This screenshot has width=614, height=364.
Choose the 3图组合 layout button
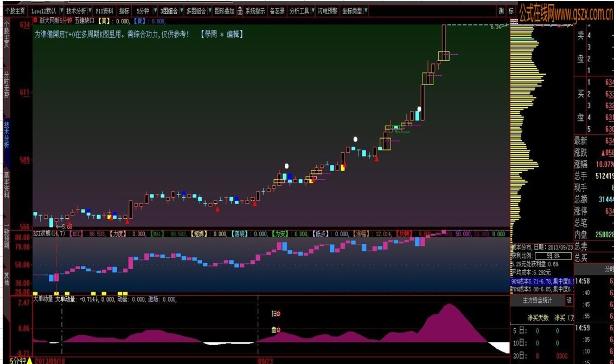(169, 11)
